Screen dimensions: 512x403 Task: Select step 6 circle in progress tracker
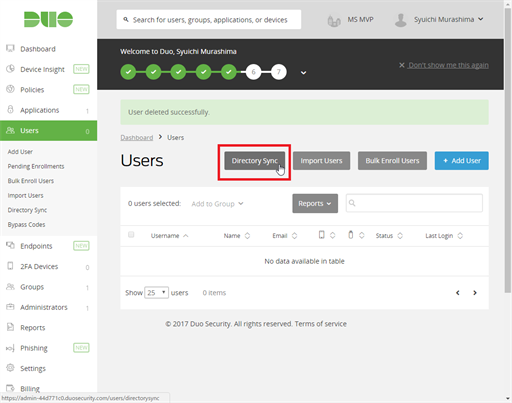pos(253,72)
